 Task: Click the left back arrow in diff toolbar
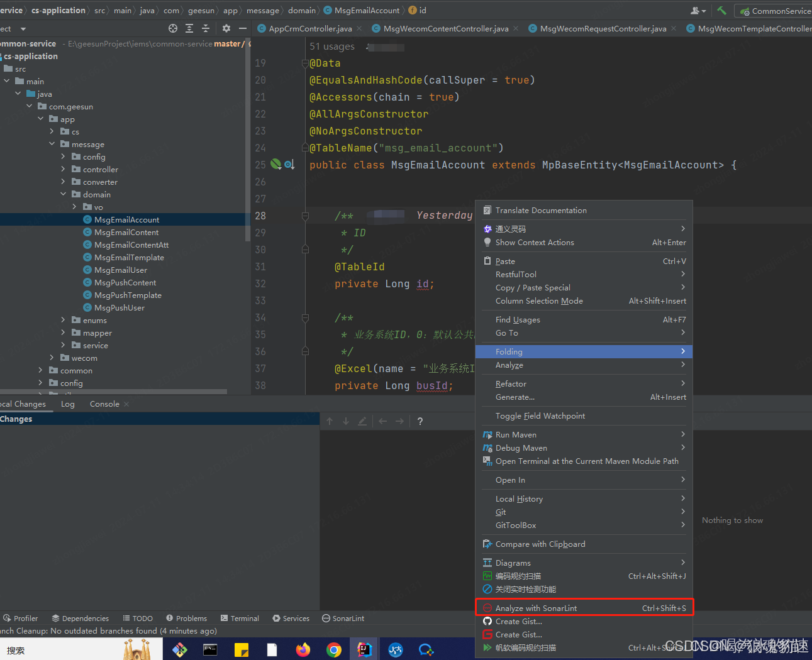(x=383, y=421)
